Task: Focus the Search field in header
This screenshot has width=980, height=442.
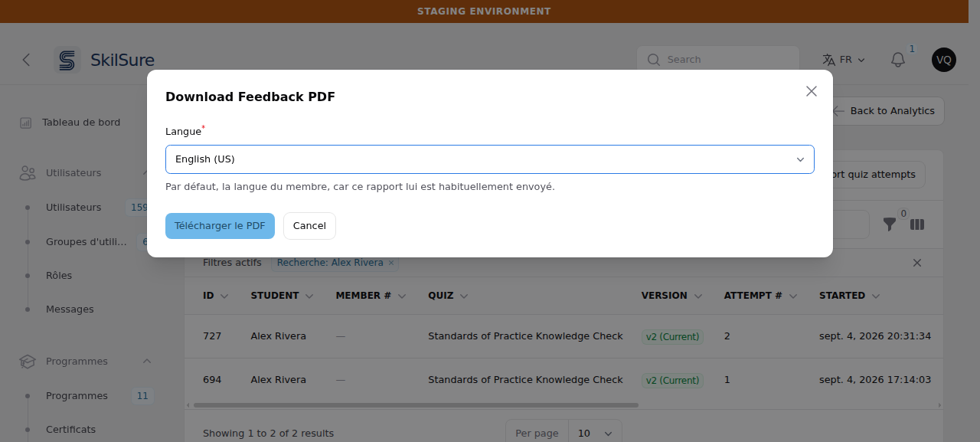Action: point(718,60)
